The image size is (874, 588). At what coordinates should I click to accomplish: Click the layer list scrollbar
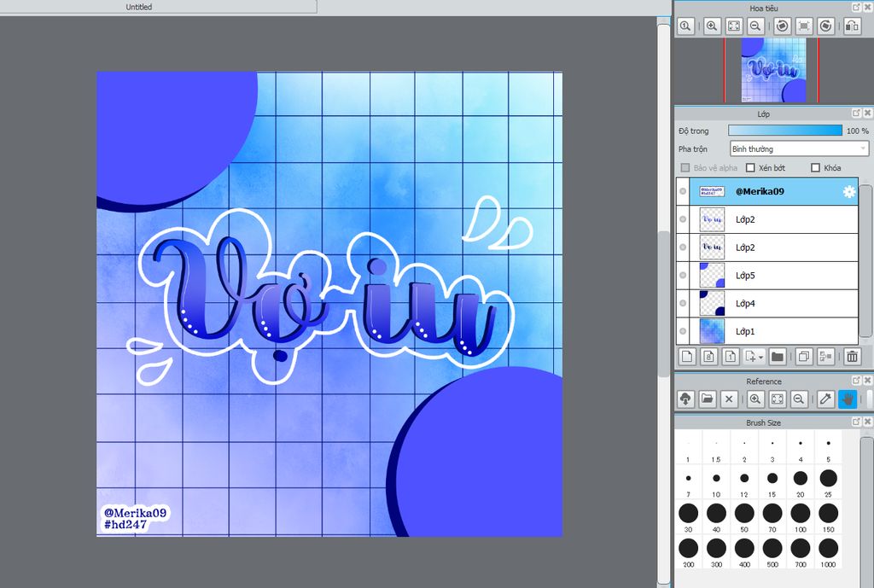coord(865,261)
